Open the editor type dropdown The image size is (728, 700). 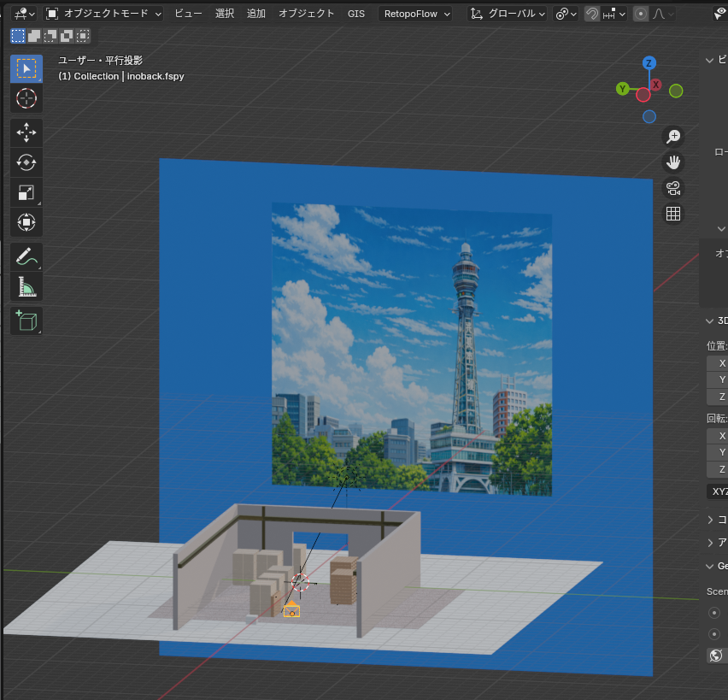24,14
